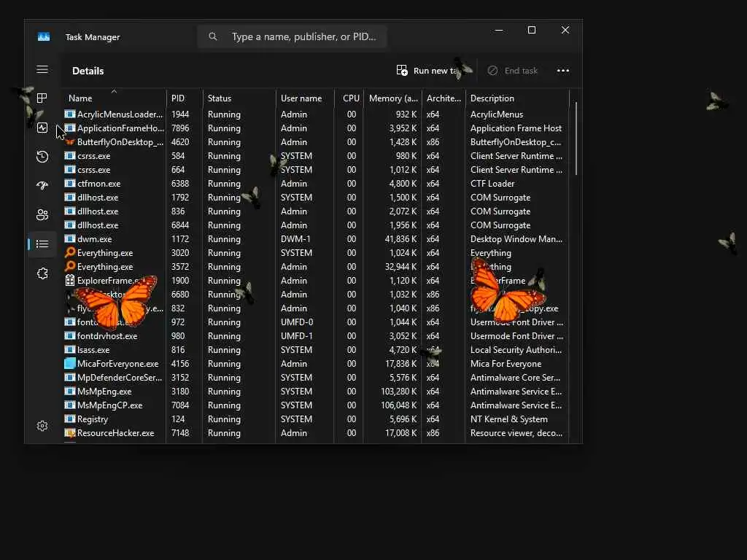Open the hamburger navigation menu

point(42,69)
